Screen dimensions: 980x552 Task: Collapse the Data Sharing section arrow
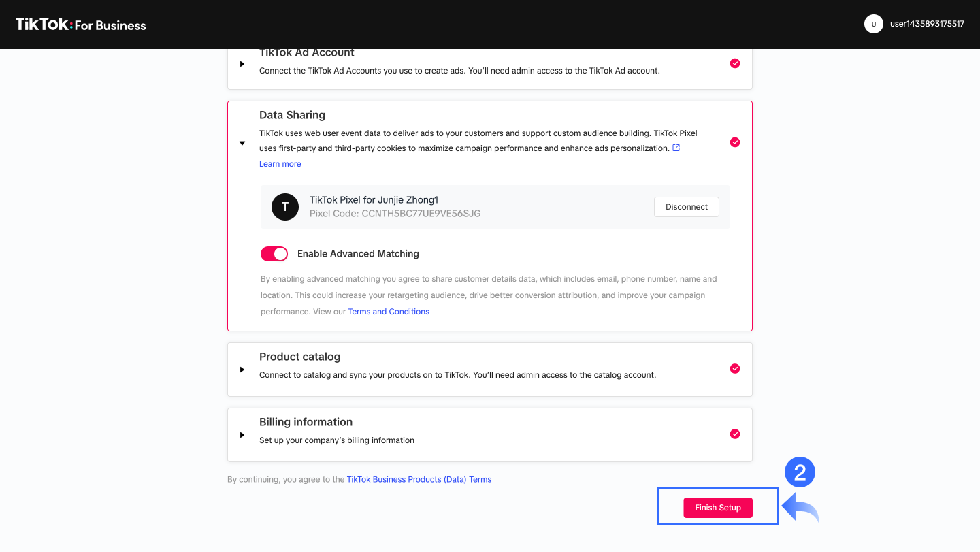tap(242, 143)
